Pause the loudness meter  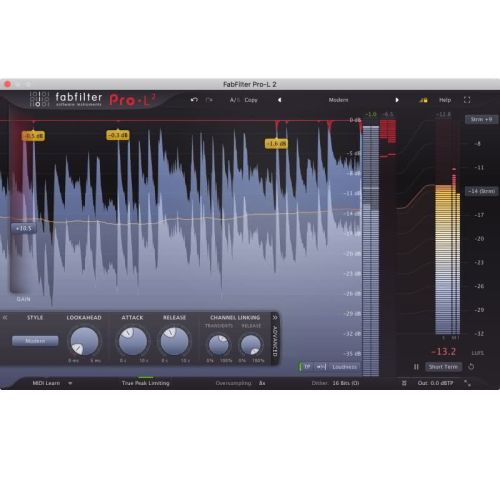pyautogui.click(x=416, y=367)
